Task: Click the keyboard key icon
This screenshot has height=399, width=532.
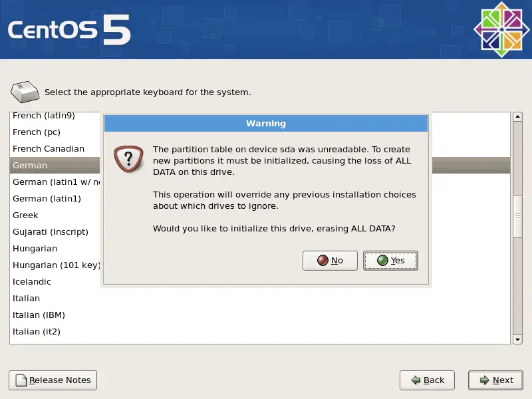Action: [25, 92]
